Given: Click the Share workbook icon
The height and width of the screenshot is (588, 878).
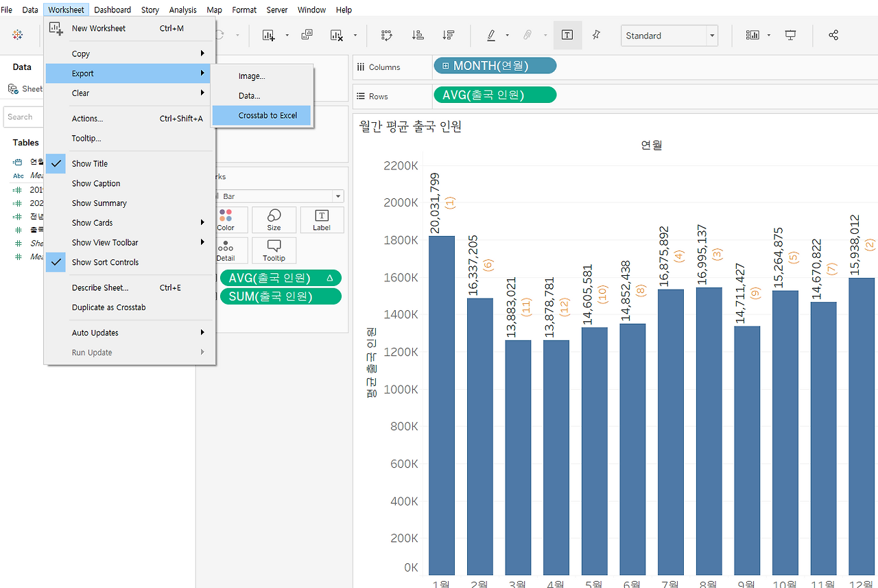Looking at the screenshot, I should (833, 35).
